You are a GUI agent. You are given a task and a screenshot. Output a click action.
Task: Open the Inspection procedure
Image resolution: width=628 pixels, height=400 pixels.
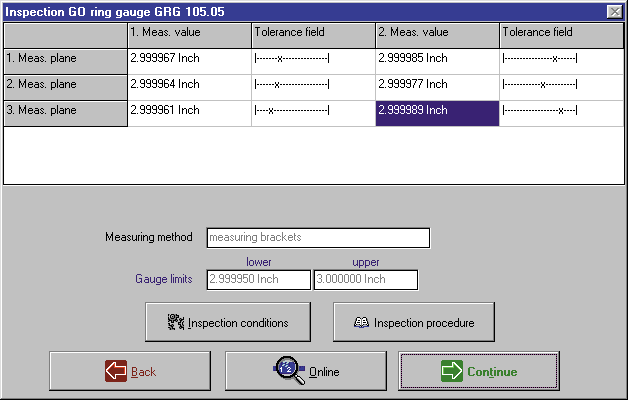tap(414, 322)
